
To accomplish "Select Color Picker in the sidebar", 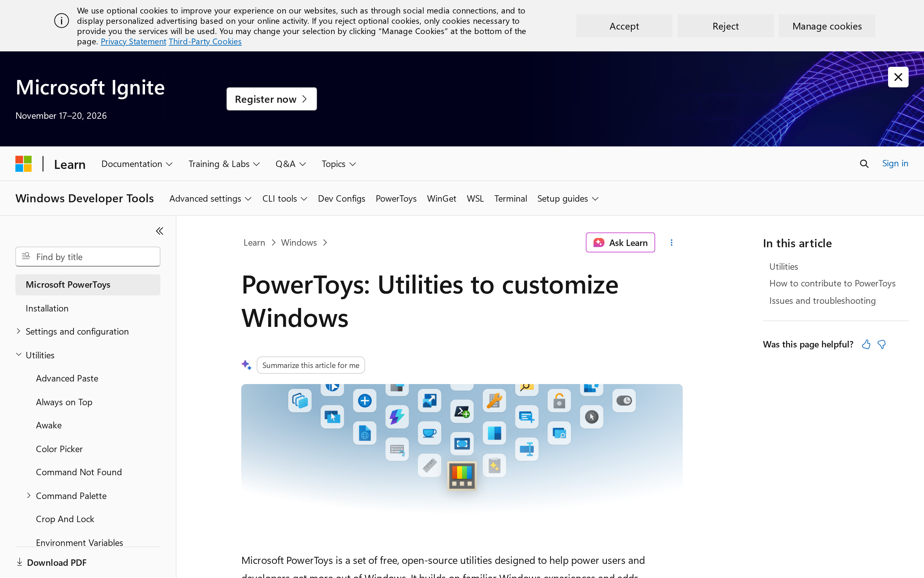I will 59,449.
